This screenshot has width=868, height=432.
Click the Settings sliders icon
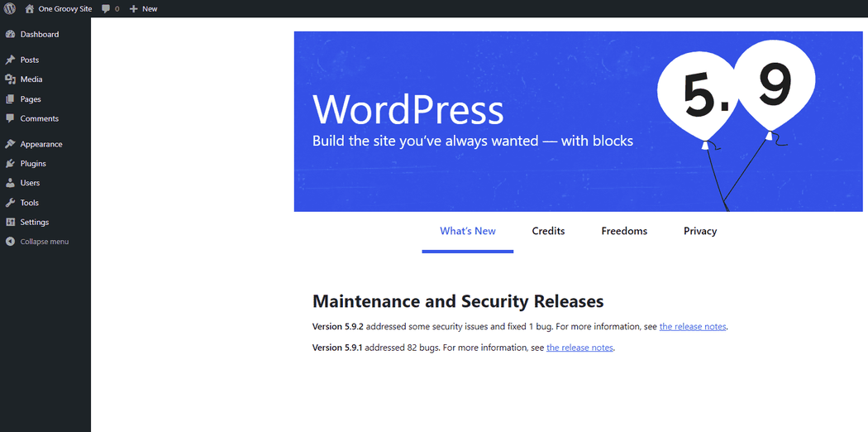10,222
